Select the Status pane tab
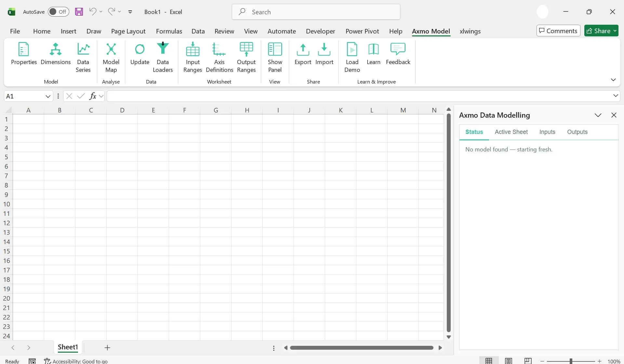This screenshot has width=624, height=364. click(x=474, y=132)
